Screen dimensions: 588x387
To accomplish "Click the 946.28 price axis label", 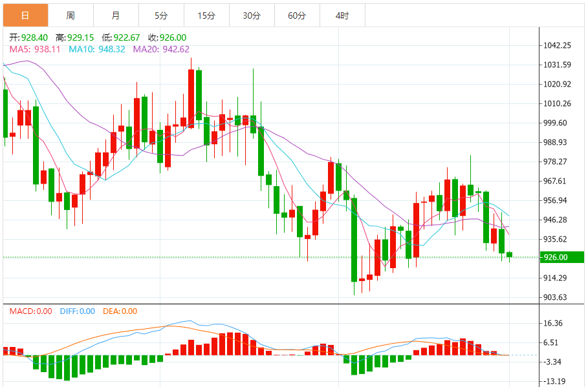I will pyautogui.click(x=556, y=220).
